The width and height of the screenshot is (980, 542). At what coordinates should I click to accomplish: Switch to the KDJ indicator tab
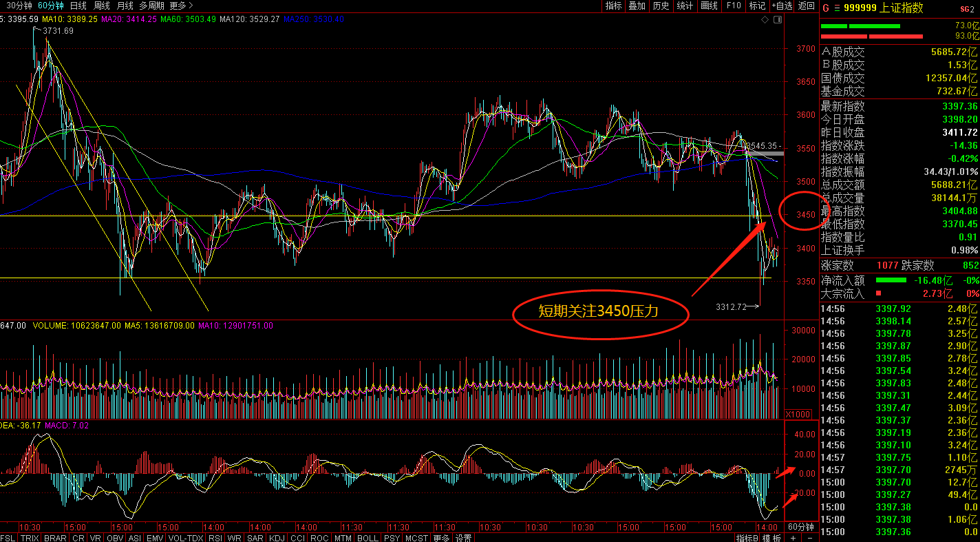277,537
